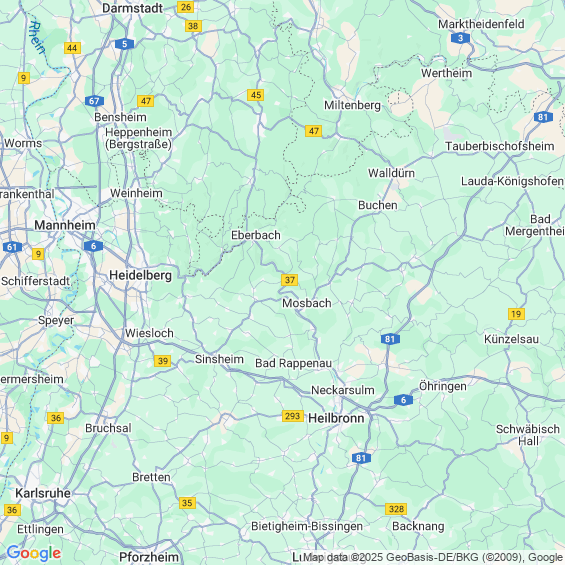Click the A6 shield near Öhringen
The height and width of the screenshot is (565, 565).
click(x=403, y=400)
